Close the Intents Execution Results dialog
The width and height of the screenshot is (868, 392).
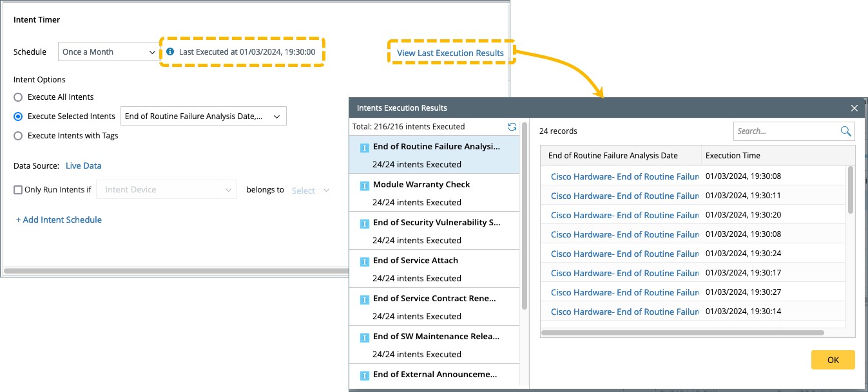tap(854, 108)
